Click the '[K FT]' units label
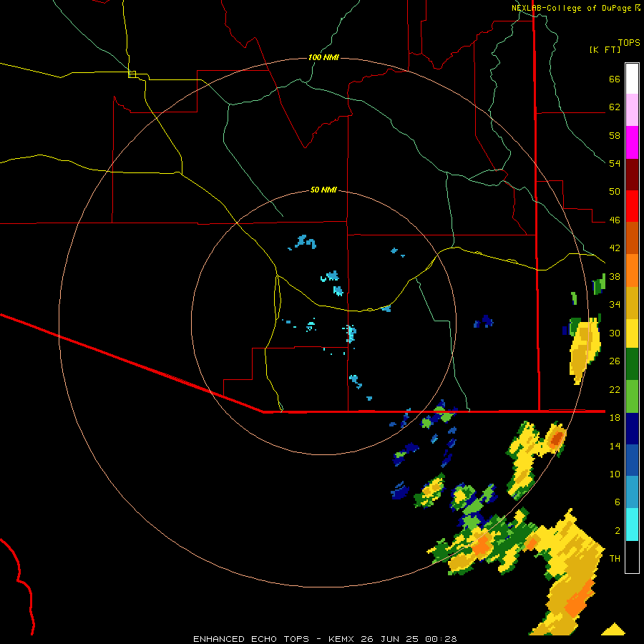The image size is (644, 644). [605, 49]
